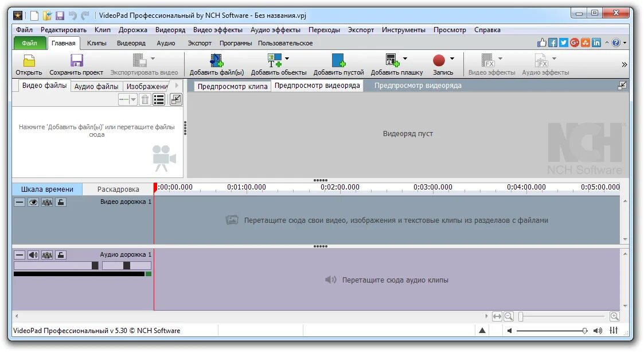Click the new project icon in title bar

tap(34, 16)
